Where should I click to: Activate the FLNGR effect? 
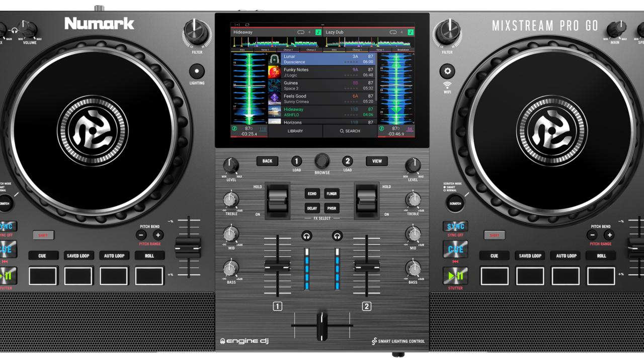[333, 194]
